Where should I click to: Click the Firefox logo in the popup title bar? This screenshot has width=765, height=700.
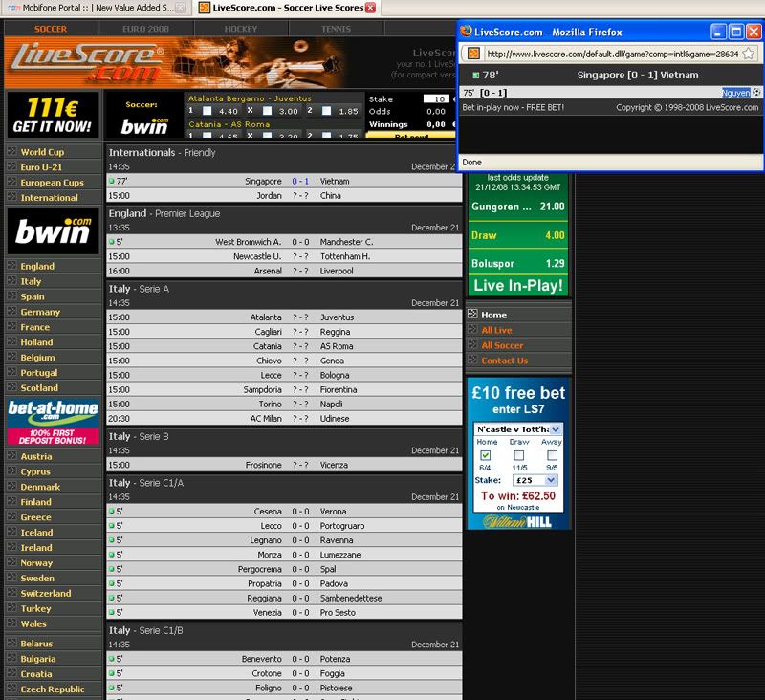click(467, 32)
